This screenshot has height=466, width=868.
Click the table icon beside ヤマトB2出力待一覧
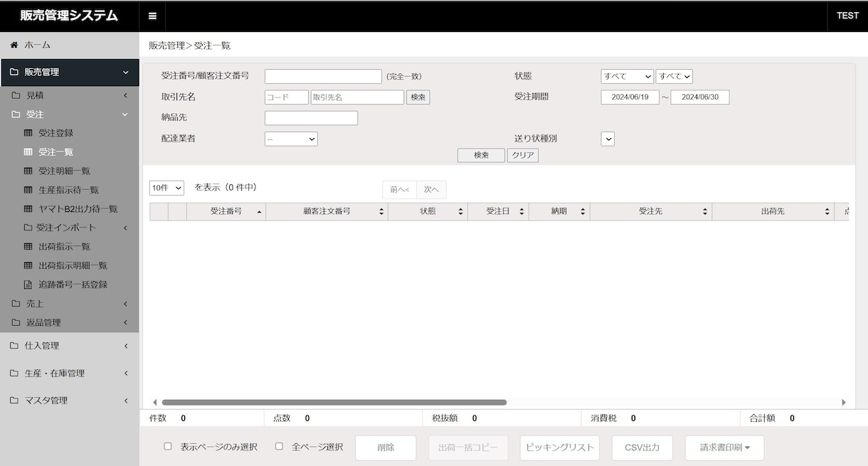(x=28, y=209)
